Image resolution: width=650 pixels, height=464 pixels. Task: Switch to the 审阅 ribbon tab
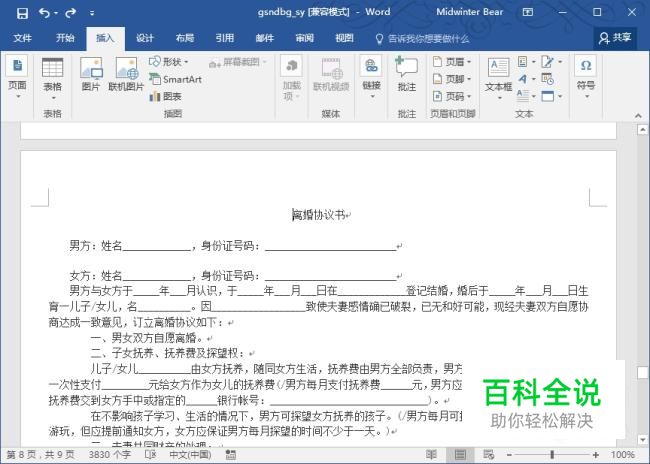(x=304, y=38)
